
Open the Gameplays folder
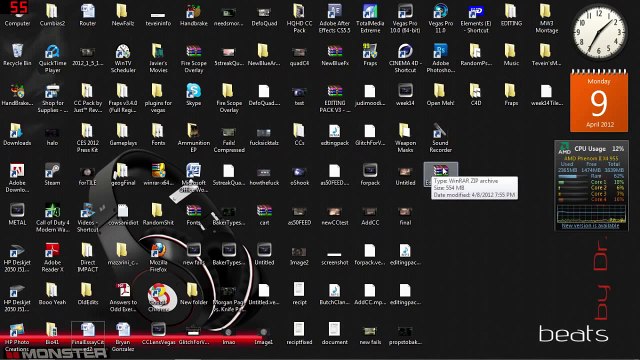click(123, 135)
